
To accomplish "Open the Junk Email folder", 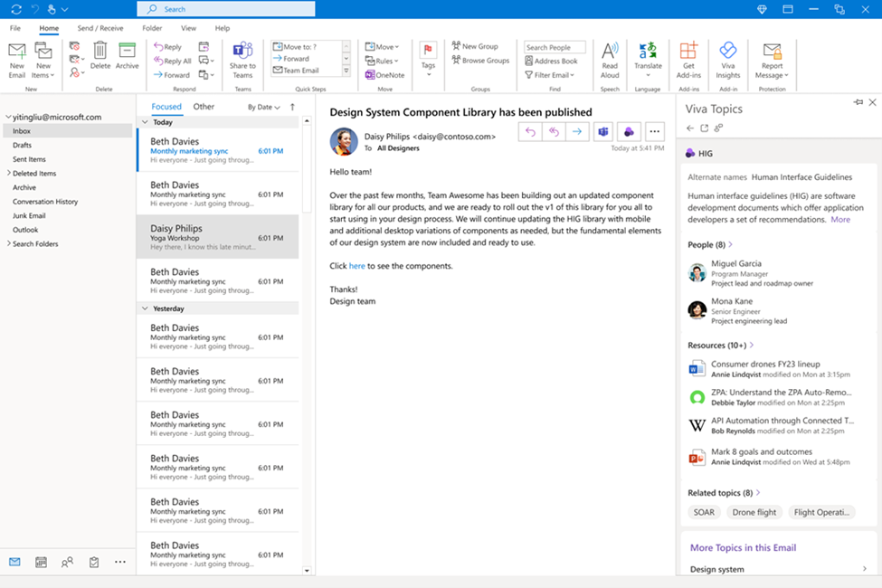I will [x=29, y=215].
